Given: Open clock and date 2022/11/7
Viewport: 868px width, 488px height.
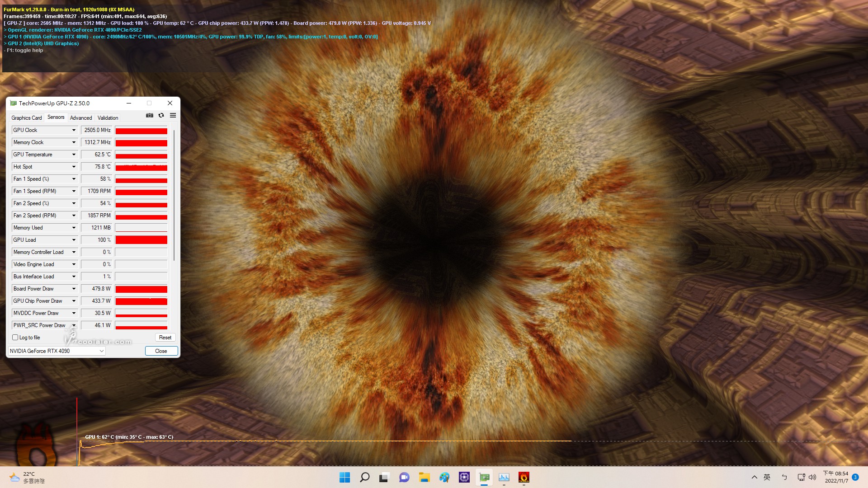Looking at the screenshot, I should pyautogui.click(x=836, y=477).
